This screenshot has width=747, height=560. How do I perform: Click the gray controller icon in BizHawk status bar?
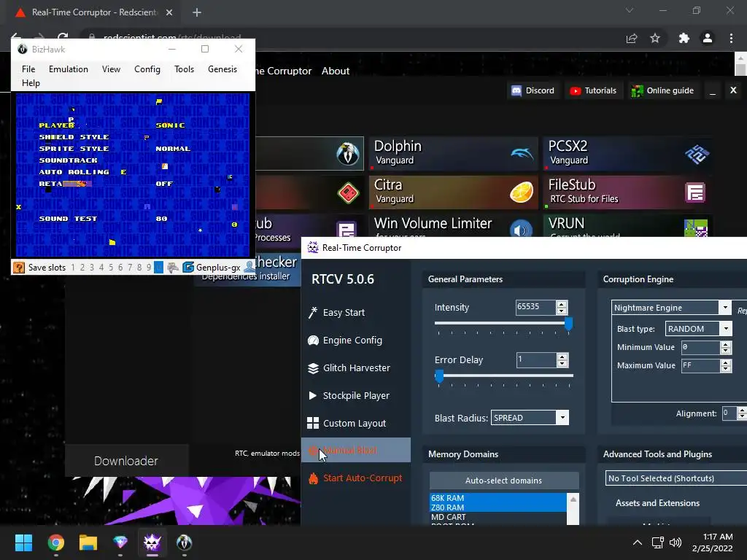point(172,267)
